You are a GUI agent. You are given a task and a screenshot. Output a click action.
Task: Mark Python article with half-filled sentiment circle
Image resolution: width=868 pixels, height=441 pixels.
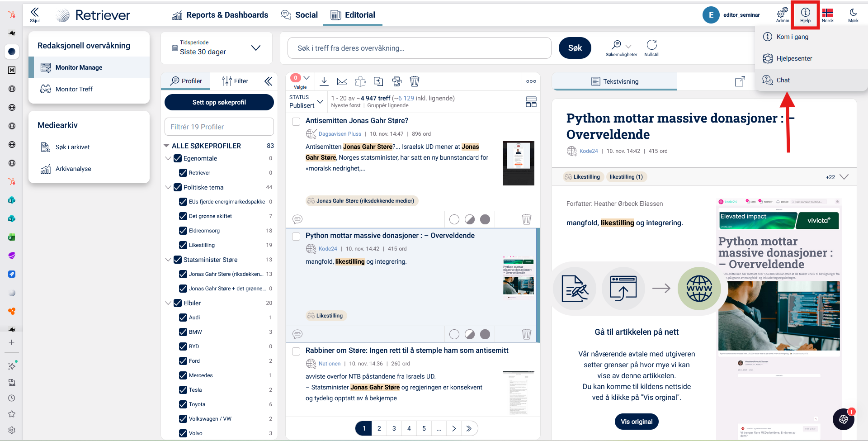tap(470, 334)
